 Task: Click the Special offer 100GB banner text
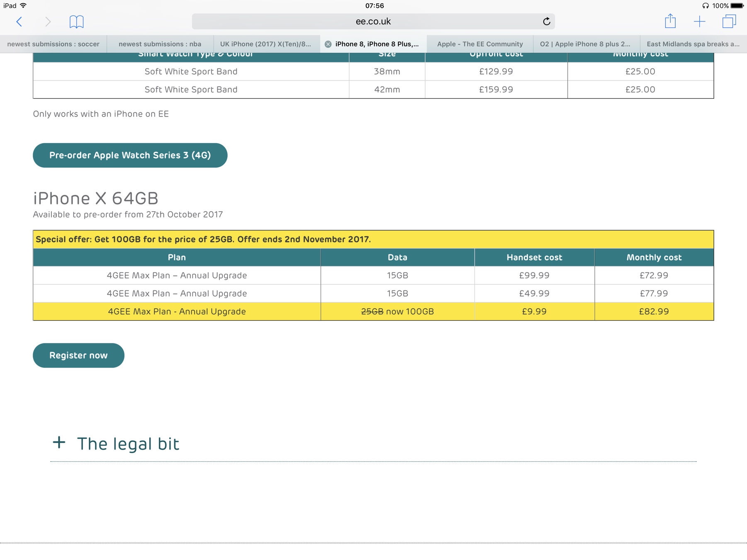click(203, 239)
